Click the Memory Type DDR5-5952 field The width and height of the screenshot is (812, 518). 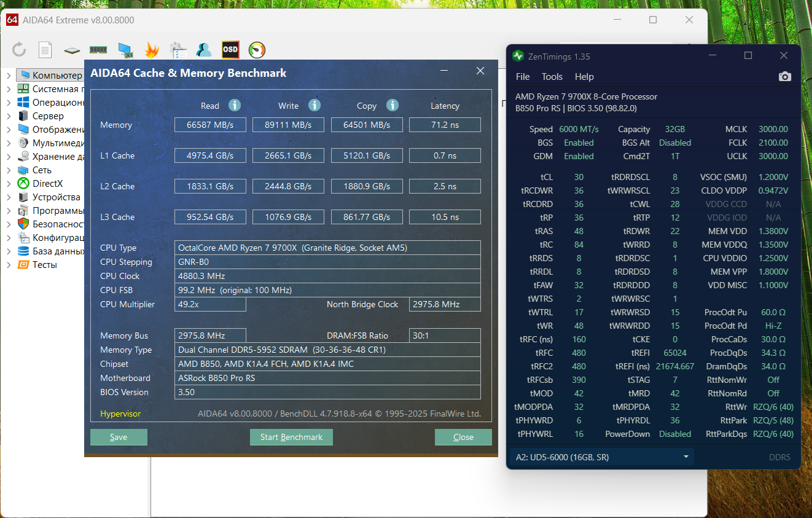point(327,350)
